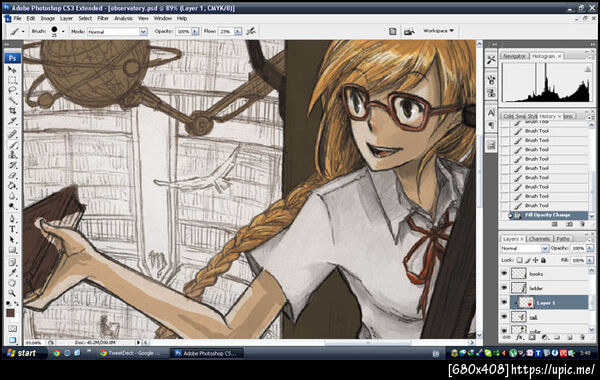Select the Crop tool
600x380 pixels.
12,111
